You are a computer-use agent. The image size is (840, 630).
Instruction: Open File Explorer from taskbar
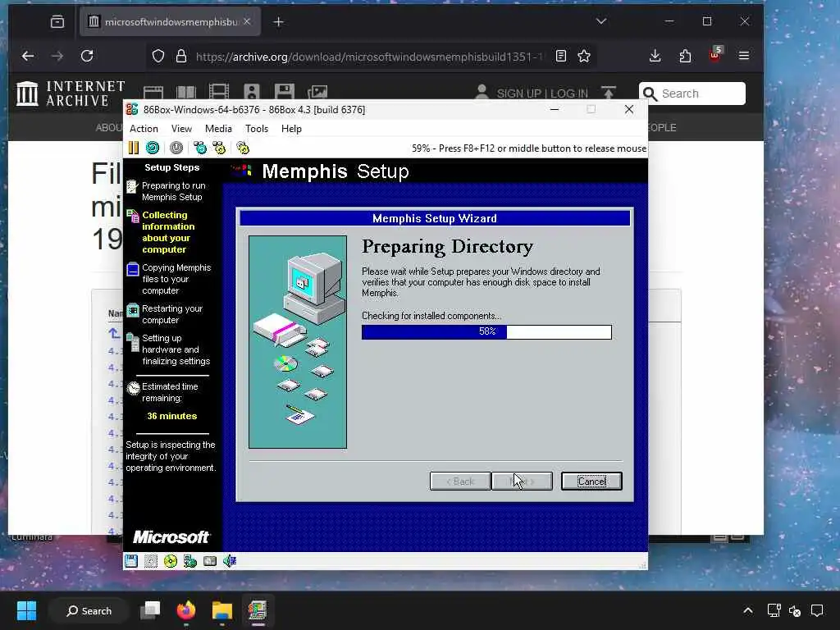[221, 610]
